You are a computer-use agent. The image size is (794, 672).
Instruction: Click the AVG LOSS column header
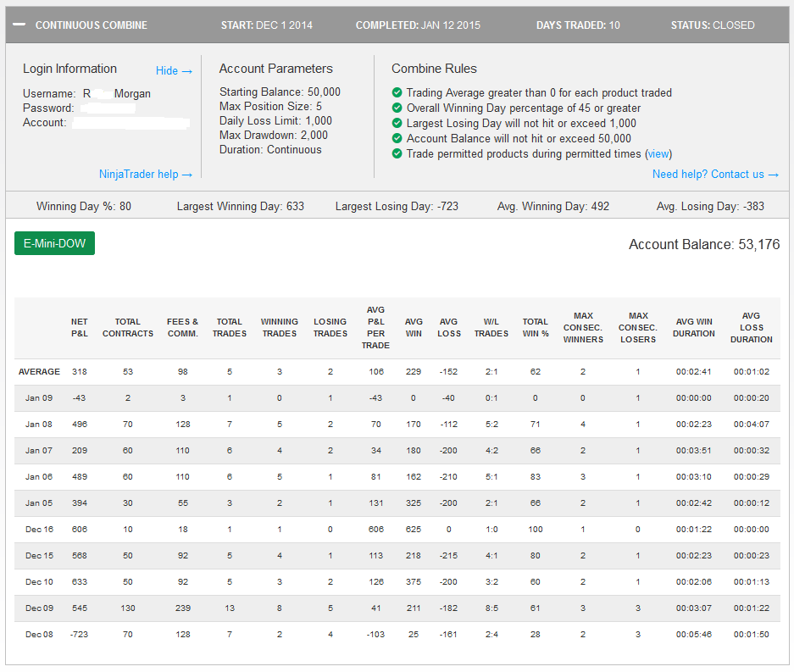[x=449, y=328]
